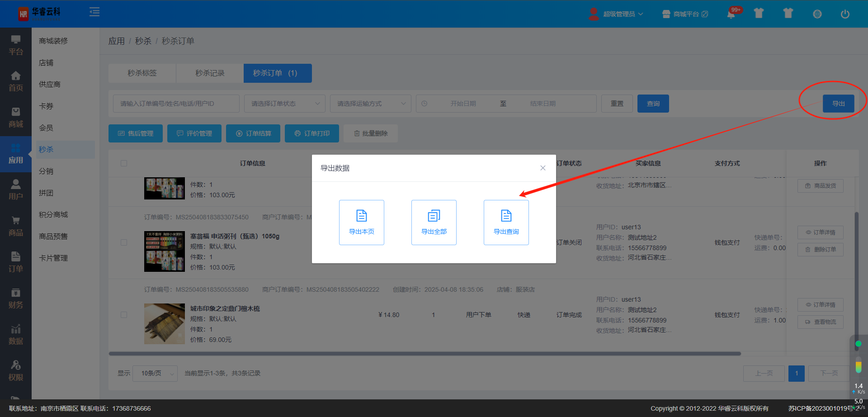Viewport: 868px width, 417px height.
Task: Switch to the 秒杀记录 tab
Action: pos(210,73)
